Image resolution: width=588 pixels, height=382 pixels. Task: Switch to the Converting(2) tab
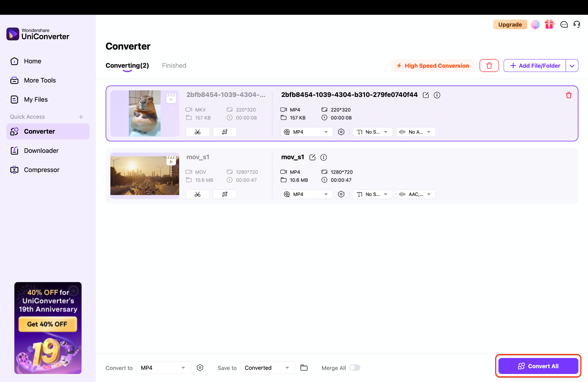pyautogui.click(x=127, y=65)
